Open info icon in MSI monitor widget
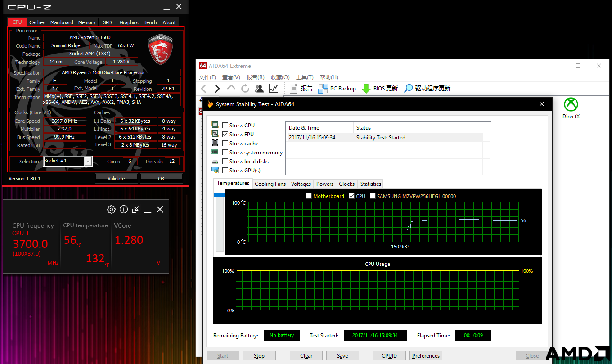Image resolution: width=612 pixels, height=364 pixels. coord(124,209)
